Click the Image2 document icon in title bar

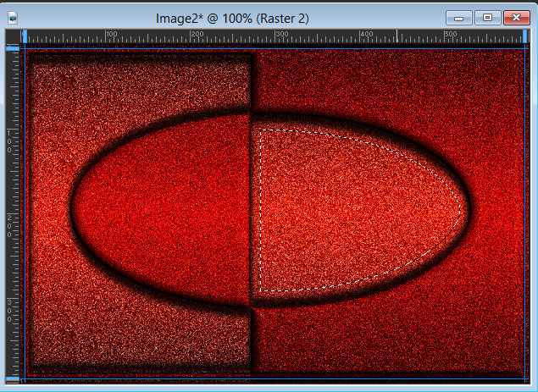pyautogui.click(x=13, y=18)
